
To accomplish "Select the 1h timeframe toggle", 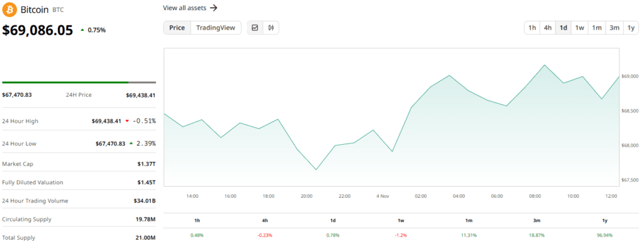I will pos(532,28).
